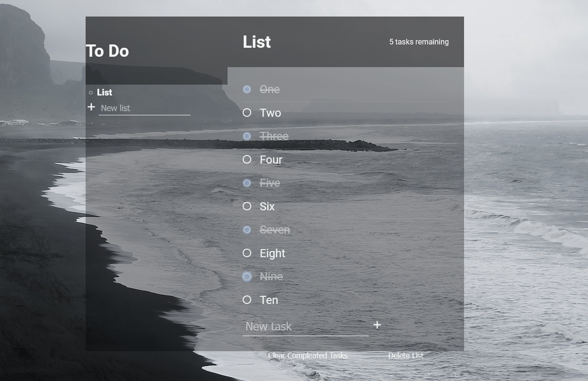Click the List heading title

click(257, 42)
